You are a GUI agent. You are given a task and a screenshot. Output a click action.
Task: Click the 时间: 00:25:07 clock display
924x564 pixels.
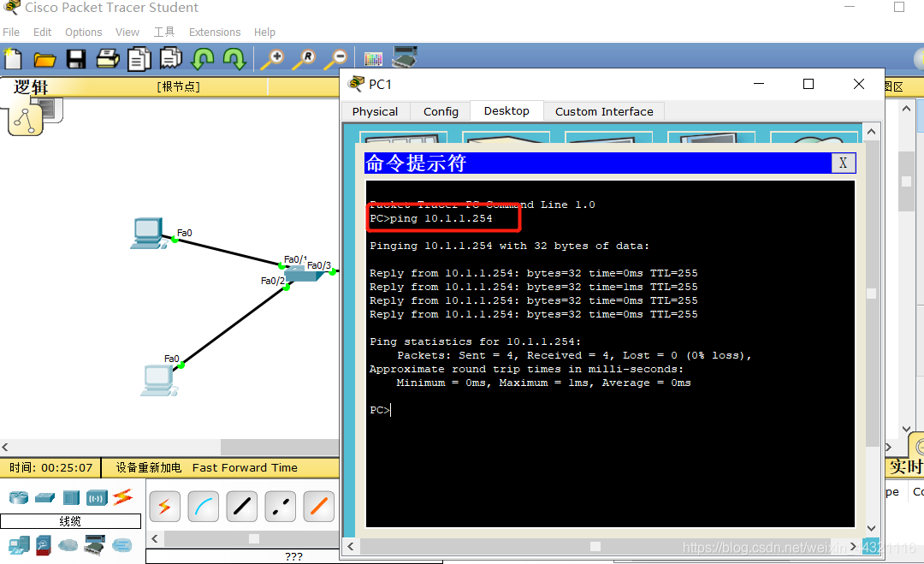[50, 467]
